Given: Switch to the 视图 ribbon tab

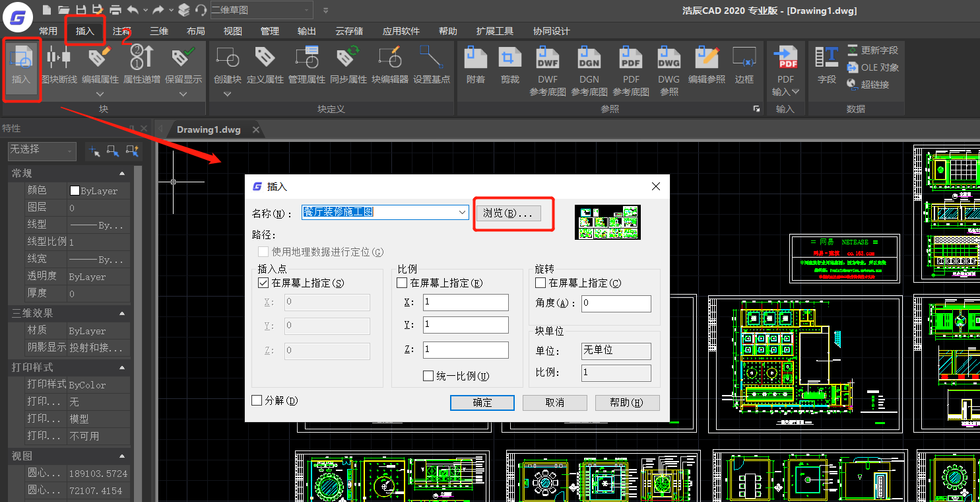Looking at the screenshot, I should [x=233, y=31].
